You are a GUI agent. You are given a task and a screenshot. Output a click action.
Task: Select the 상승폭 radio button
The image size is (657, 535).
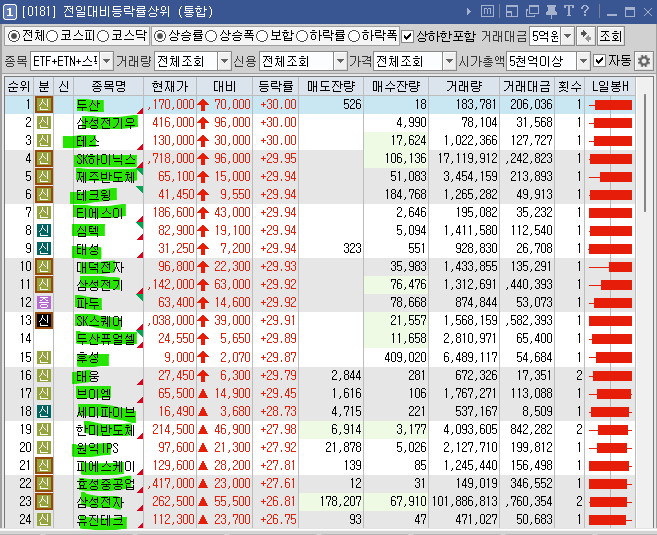click(211, 36)
